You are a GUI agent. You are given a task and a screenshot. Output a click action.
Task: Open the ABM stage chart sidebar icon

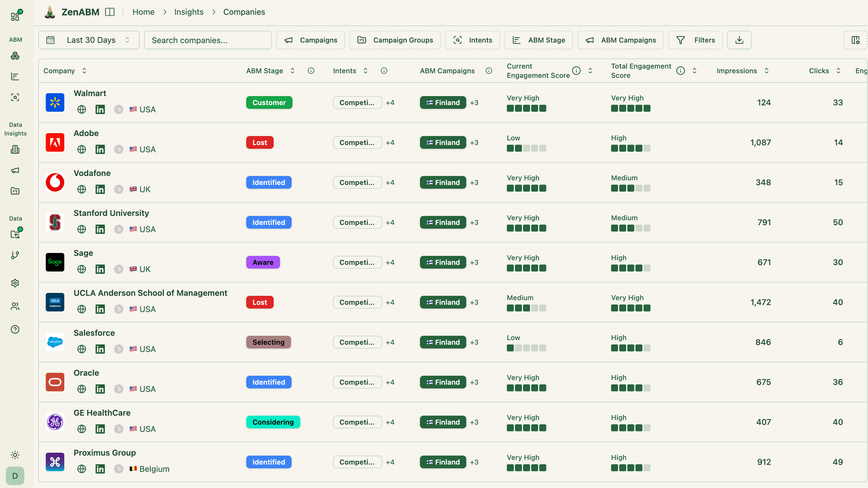[x=15, y=76]
